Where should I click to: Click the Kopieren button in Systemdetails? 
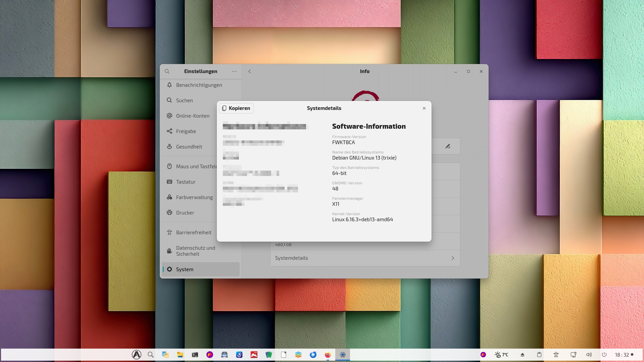(x=236, y=108)
